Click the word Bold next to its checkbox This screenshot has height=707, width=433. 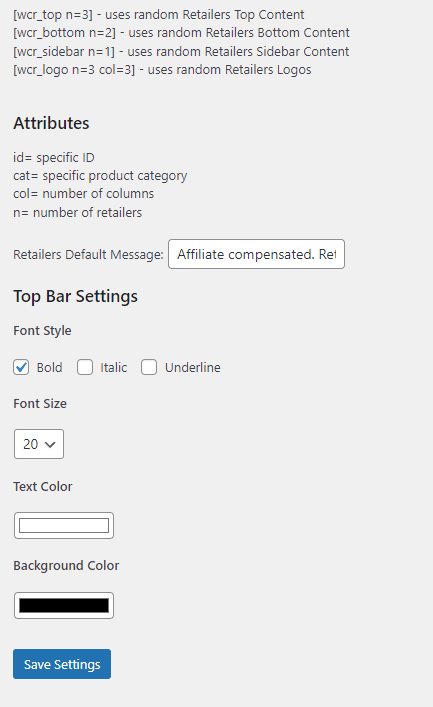click(50, 367)
